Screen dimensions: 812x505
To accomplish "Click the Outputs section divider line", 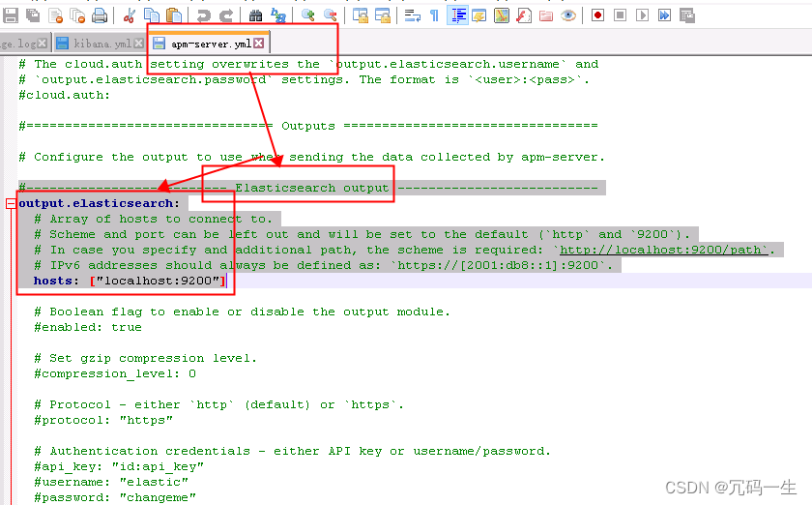I will (x=308, y=126).
